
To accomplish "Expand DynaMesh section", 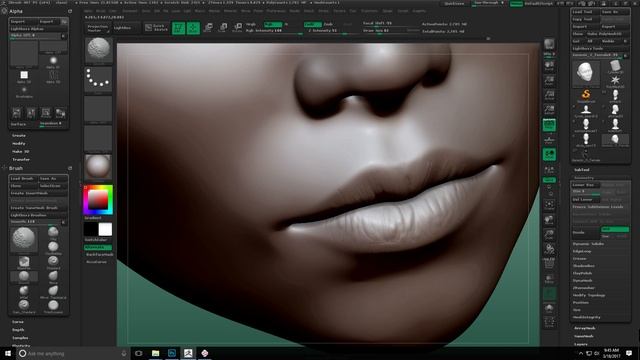I will pyautogui.click(x=582, y=281).
